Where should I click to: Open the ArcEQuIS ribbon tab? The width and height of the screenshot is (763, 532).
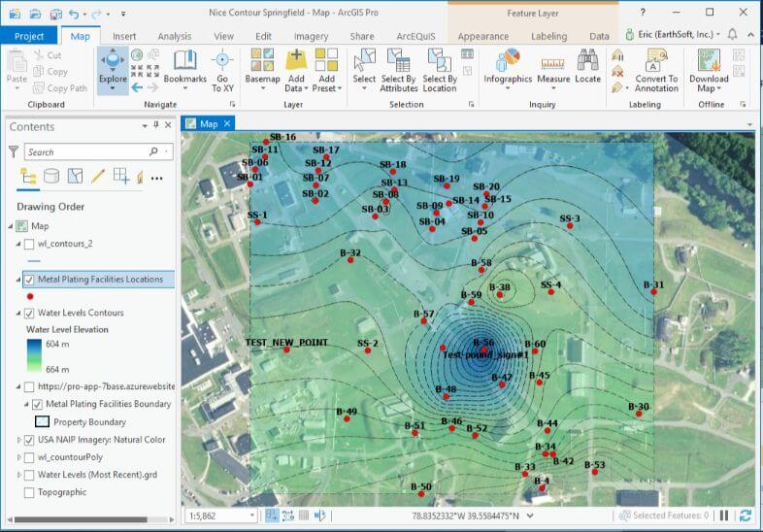point(415,37)
